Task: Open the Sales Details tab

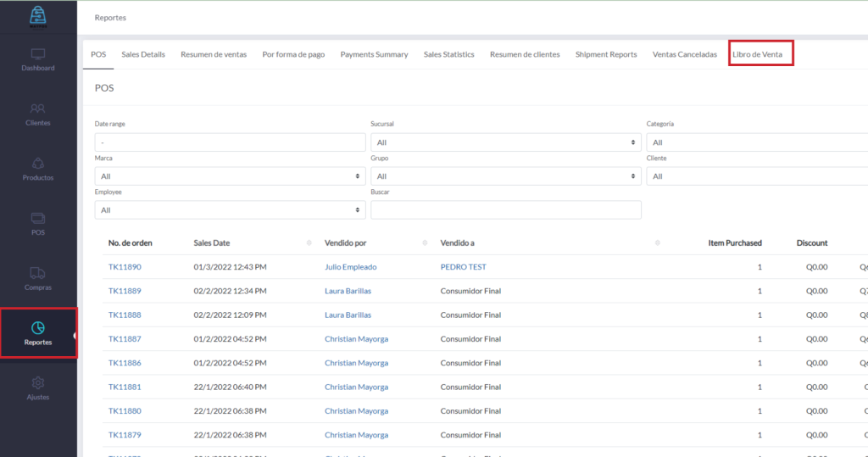Action: tap(143, 54)
